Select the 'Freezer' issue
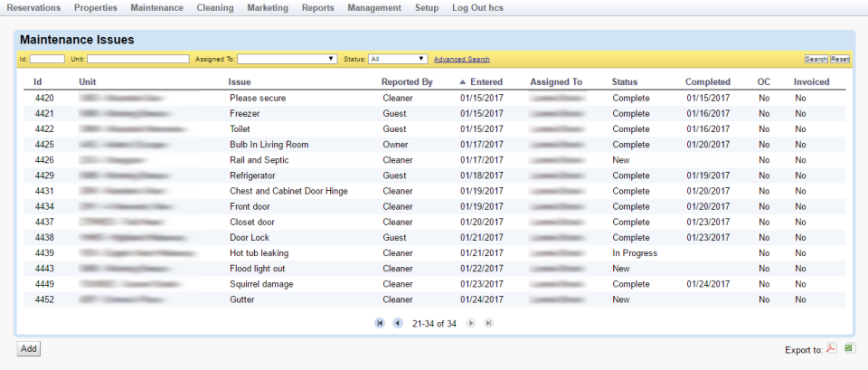 click(x=245, y=114)
